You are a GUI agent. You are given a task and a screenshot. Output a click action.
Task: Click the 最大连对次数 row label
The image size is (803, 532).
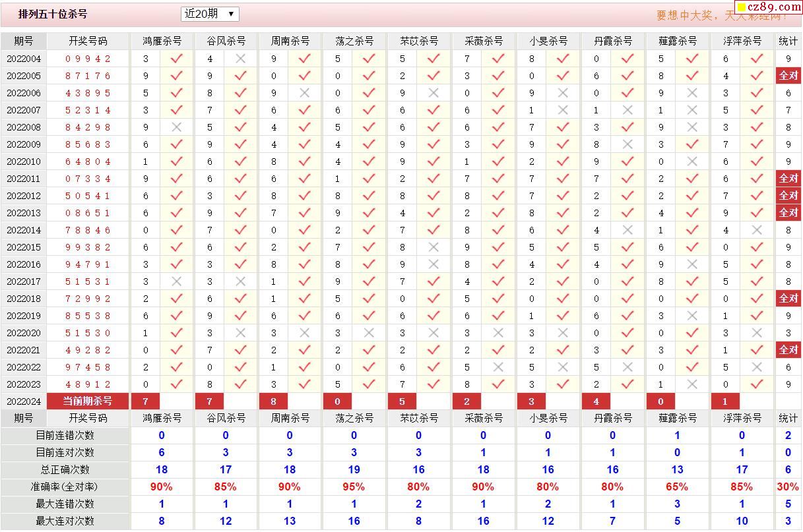coord(65,521)
